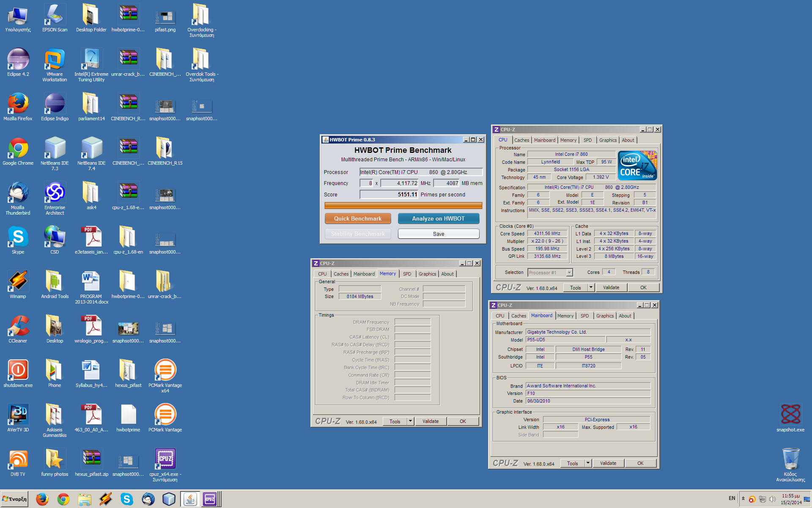
Task: Select the e3etaseis_jan PDF file icon
Action: (x=91, y=240)
